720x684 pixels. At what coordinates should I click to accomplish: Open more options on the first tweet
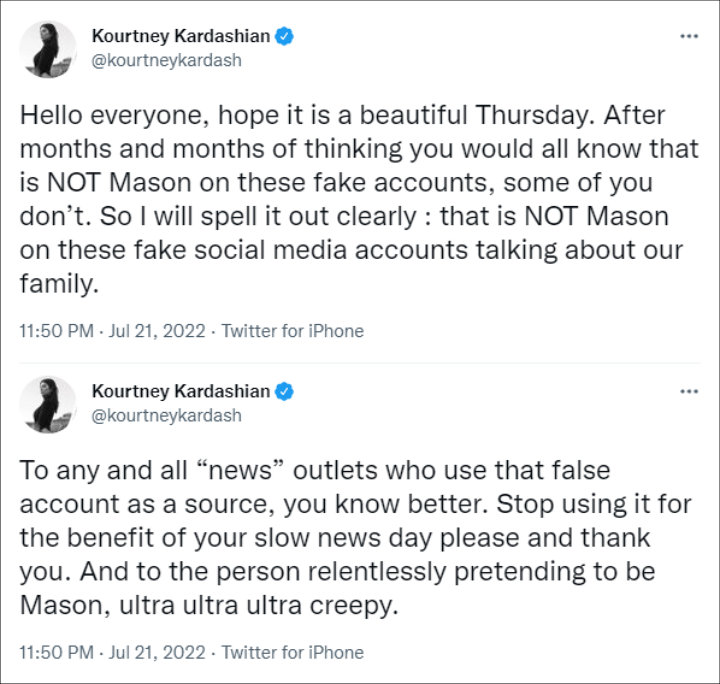tap(688, 37)
